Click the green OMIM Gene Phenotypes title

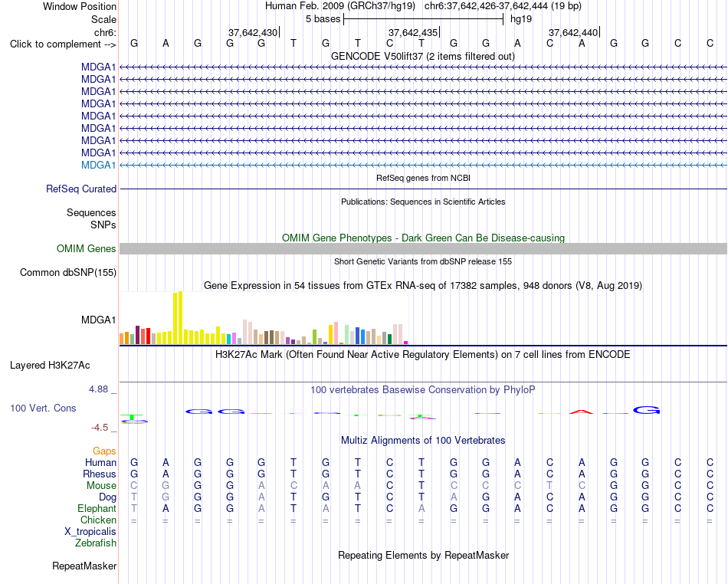(424, 238)
